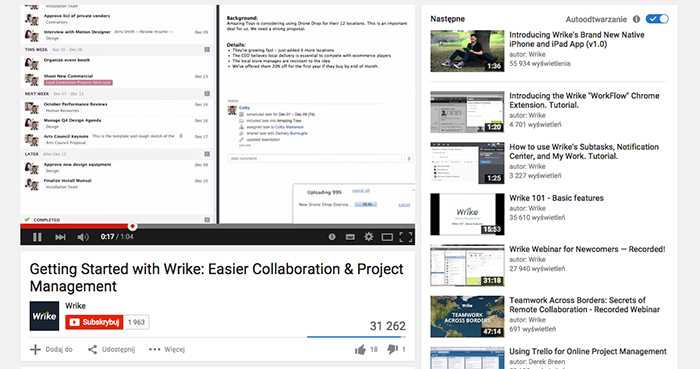
Task: Share video with Udostępnij
Action: coord(111,349)
